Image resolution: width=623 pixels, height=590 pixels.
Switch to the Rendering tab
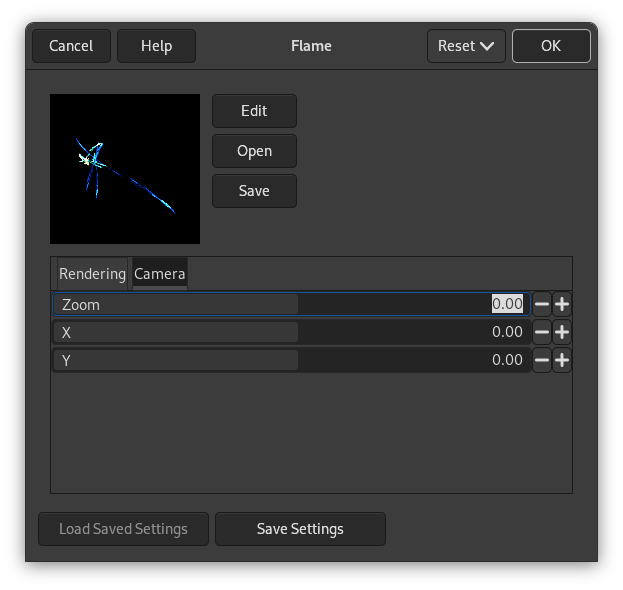[92, 274]
